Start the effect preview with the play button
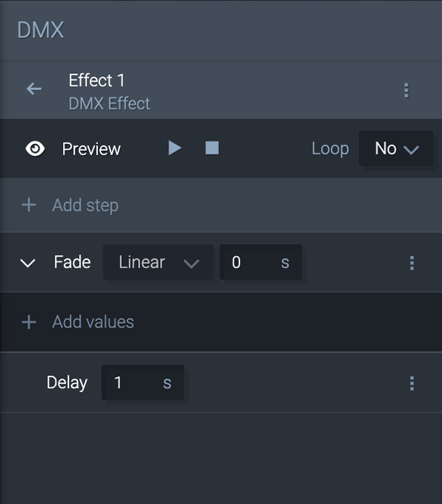Screen dimensions: 442x504 (x=175, y=148)
